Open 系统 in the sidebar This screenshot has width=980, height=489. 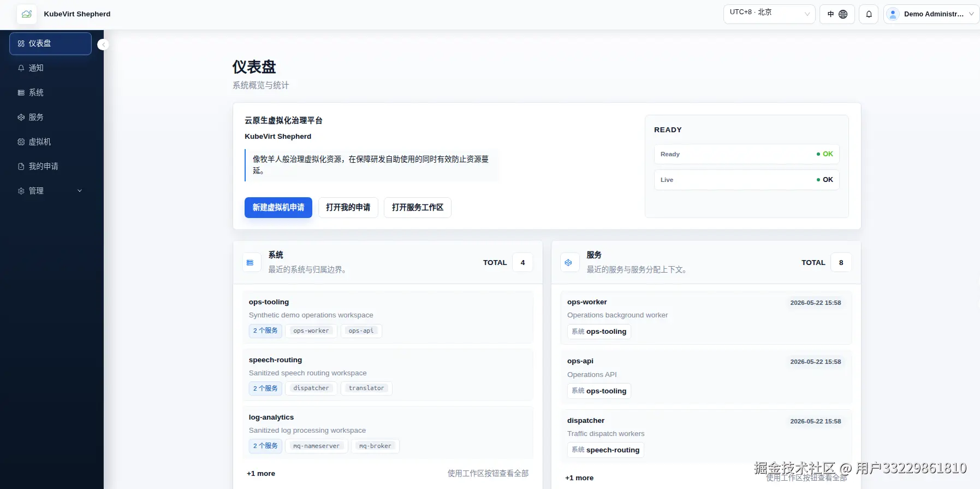click(50, 92)
